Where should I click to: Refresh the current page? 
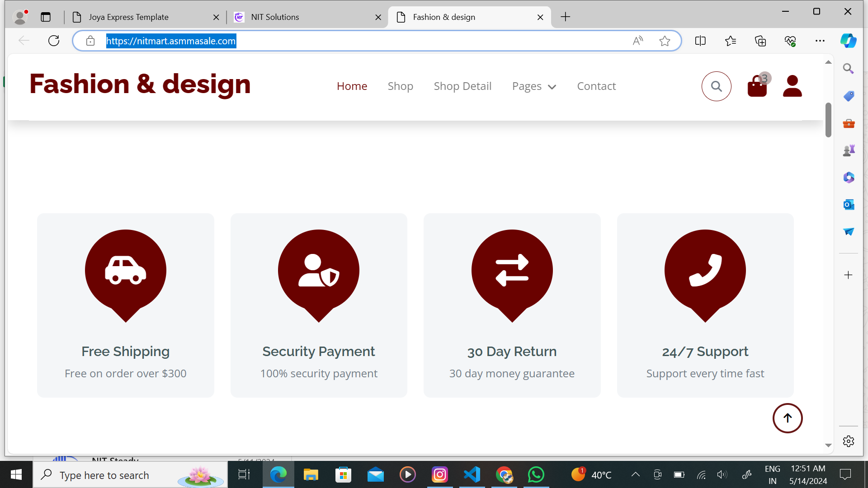point(54,41)
